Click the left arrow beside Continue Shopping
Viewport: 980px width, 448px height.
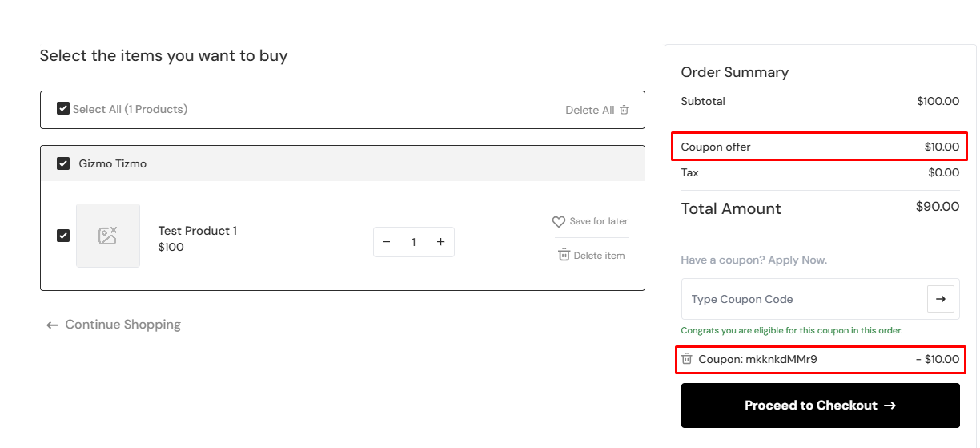pyautogui.click(x=52, y=325)
